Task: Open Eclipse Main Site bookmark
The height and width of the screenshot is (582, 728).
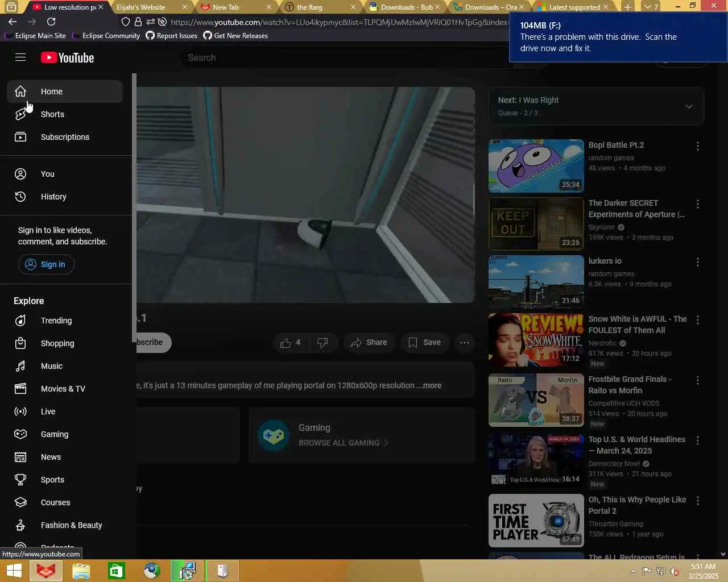Action: 35,35
